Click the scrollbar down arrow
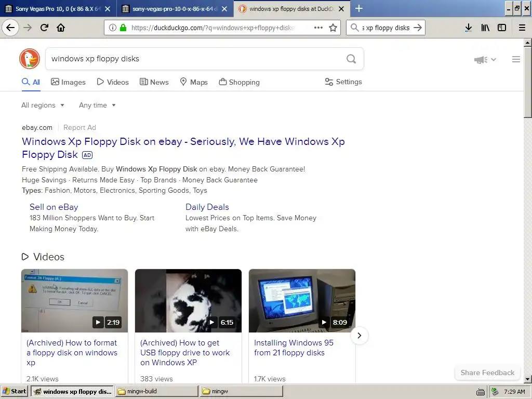 527,379
